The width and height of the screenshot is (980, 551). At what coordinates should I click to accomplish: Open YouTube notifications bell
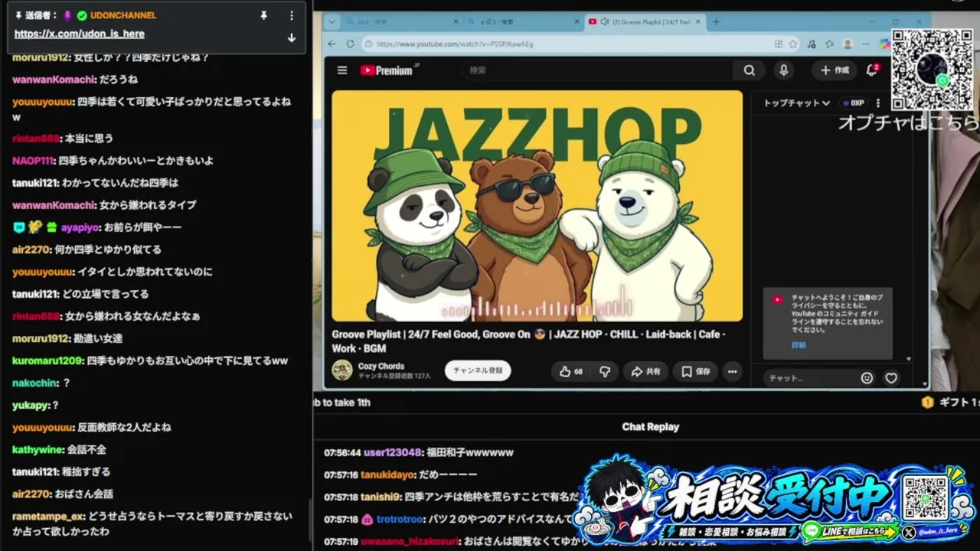coord(871,70)
